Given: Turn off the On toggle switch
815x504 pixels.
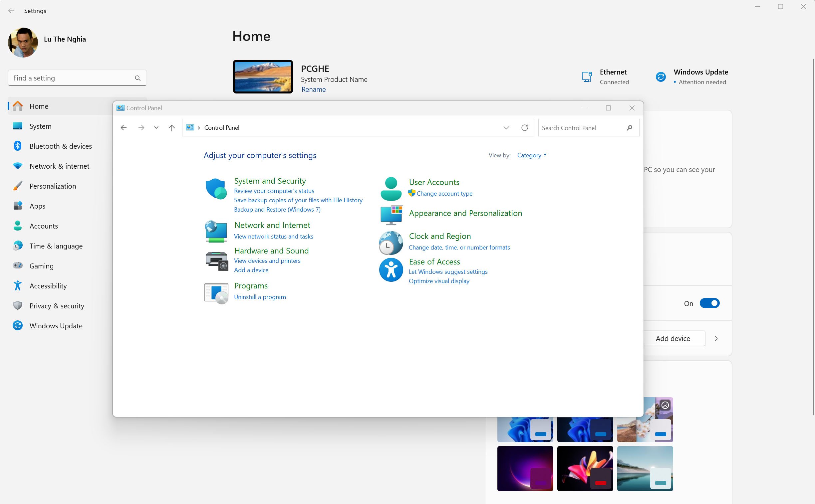Looking at the screenshot, I should click(x=709, y=303).
